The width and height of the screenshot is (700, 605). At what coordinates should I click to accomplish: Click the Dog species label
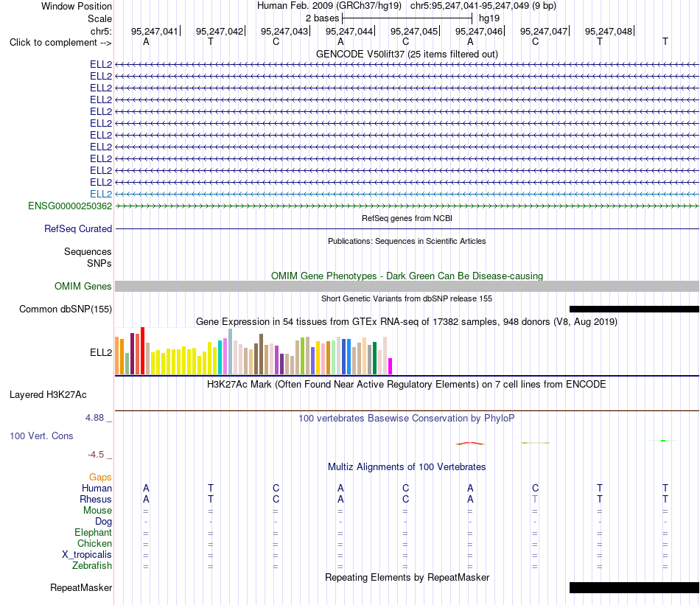[103, 522]
